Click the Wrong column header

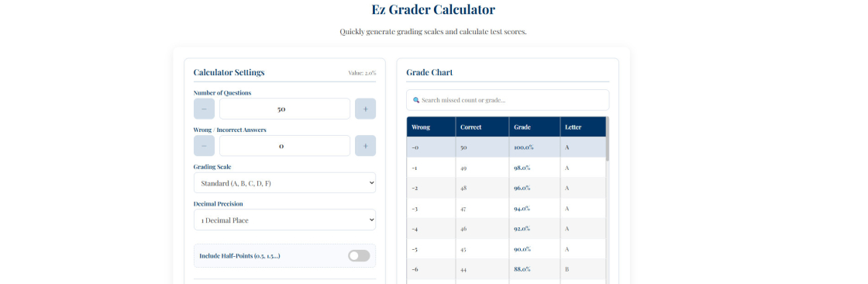click(x=431, y=127)
